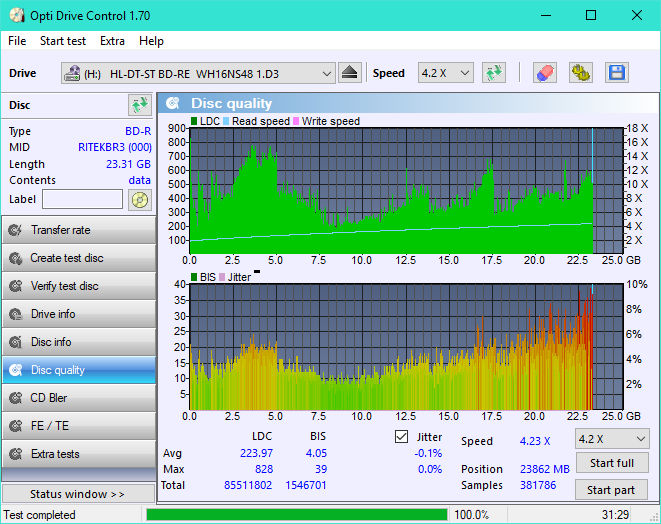Toggle the Jitter checkbox
The width and height of the screenshot is (661, 524).
[401, 437]
